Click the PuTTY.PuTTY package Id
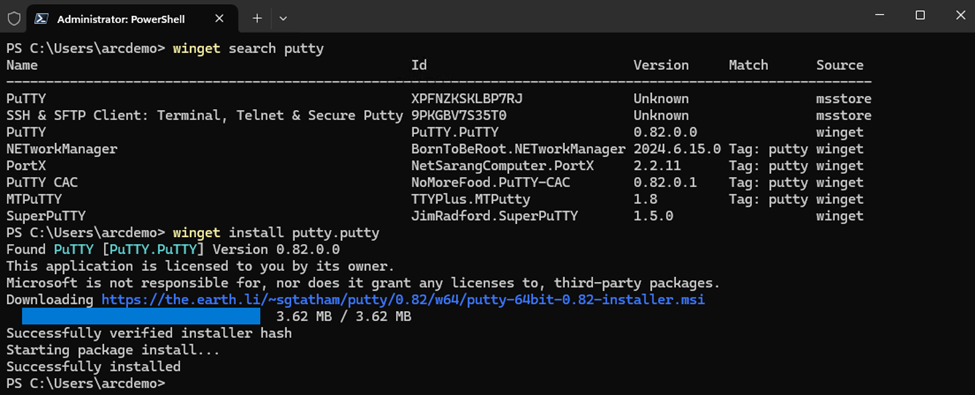This screenshot has width=975, height=395. click(x=455, y=132)
